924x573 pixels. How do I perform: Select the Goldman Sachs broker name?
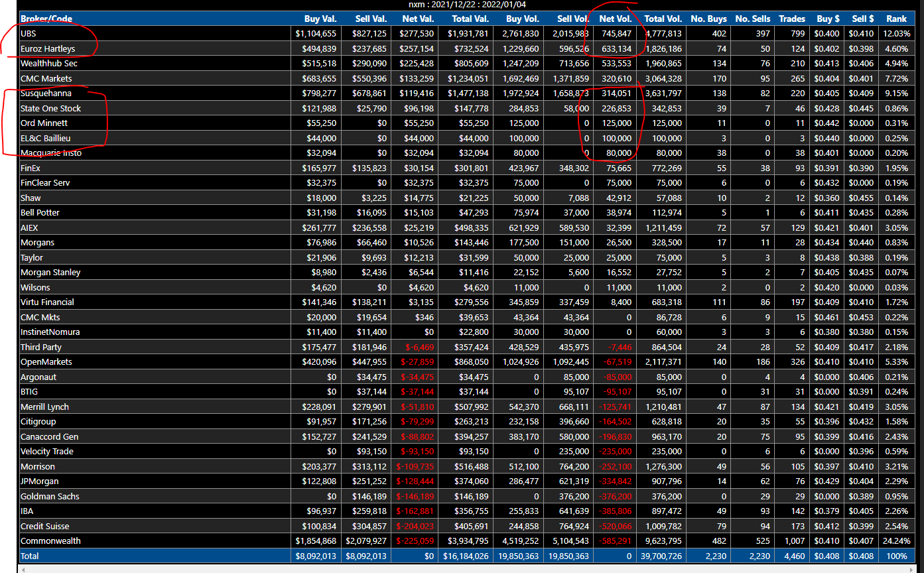click(50, 496)
